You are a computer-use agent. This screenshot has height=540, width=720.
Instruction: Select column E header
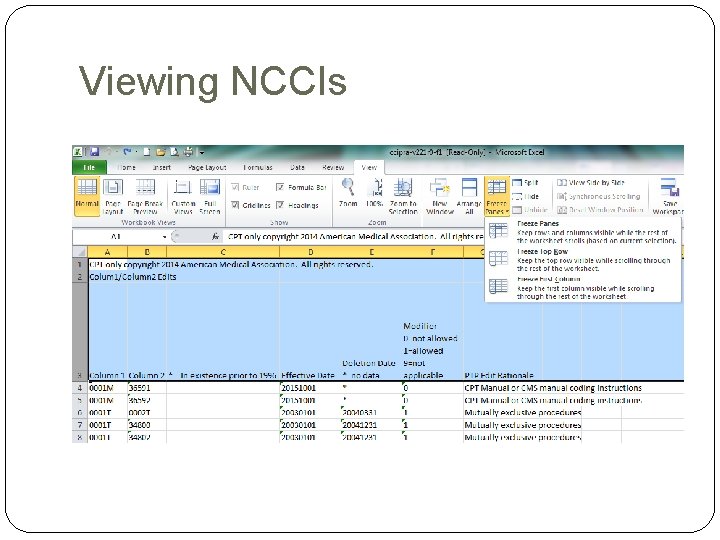(371, 252)
